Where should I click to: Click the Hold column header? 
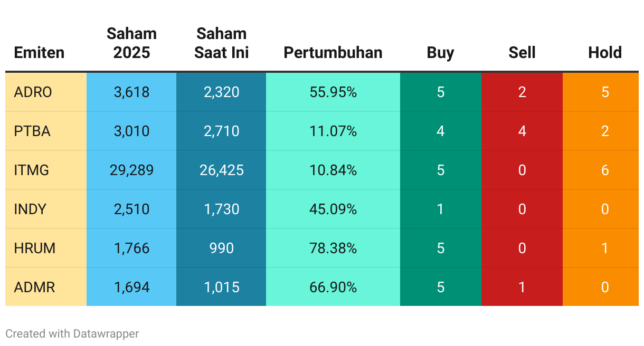pos(605,53)
